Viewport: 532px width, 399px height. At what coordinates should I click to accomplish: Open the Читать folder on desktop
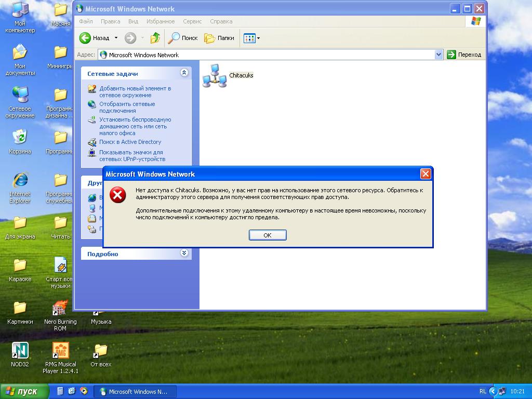coord(60,228)
